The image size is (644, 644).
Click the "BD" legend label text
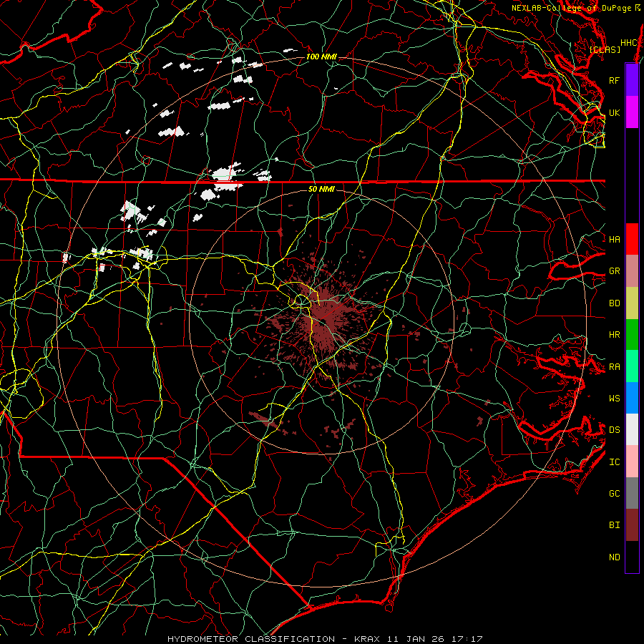click(615, 303)
